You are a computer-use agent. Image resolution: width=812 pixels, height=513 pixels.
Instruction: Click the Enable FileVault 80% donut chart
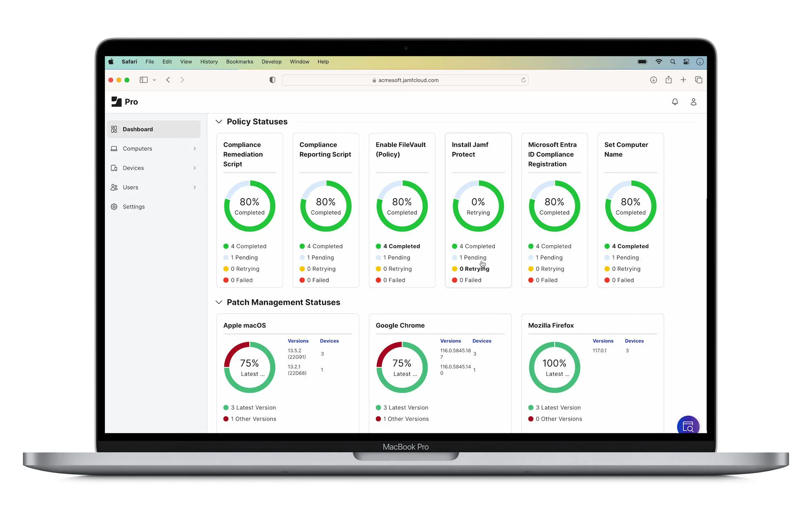[402, 206]
